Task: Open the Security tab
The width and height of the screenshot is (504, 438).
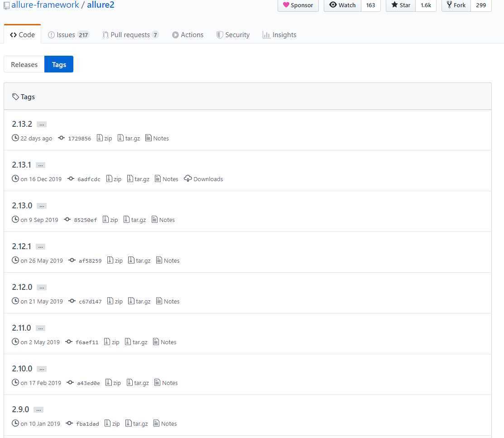Action: click(x=233, y=35)
